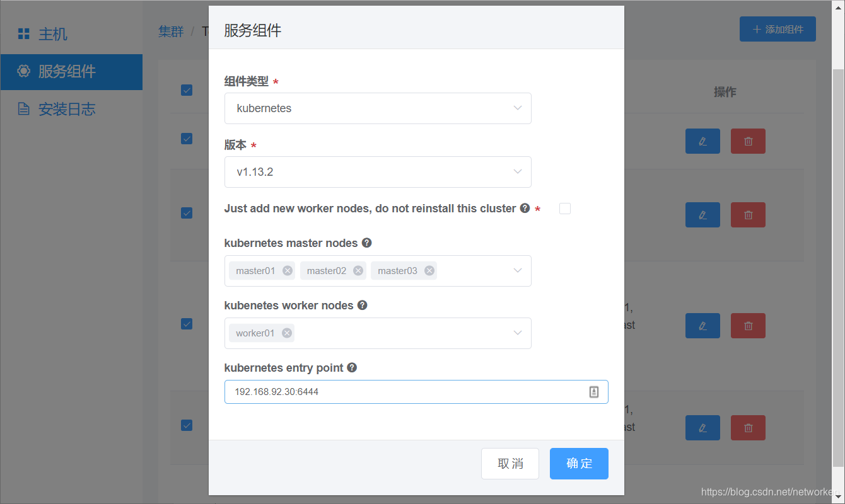845x504 pixels.
Task: Expand the master nodes selector arrow
Action: point(518,271)
